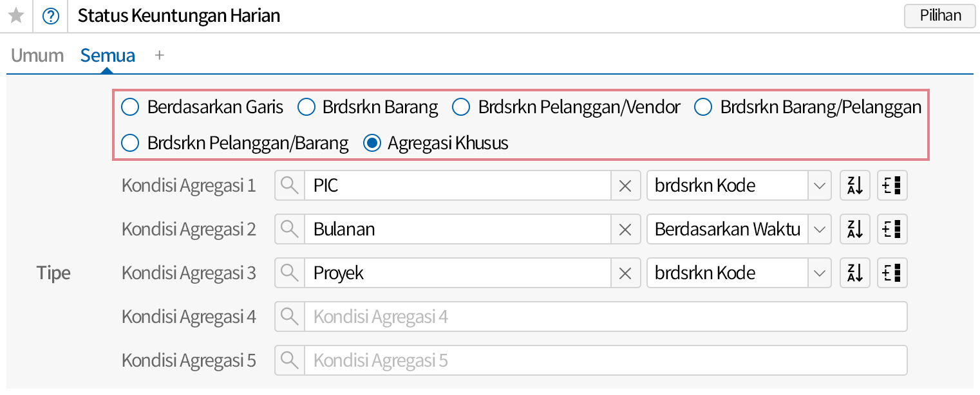Switch to the Umum tab

coord(37,55)
